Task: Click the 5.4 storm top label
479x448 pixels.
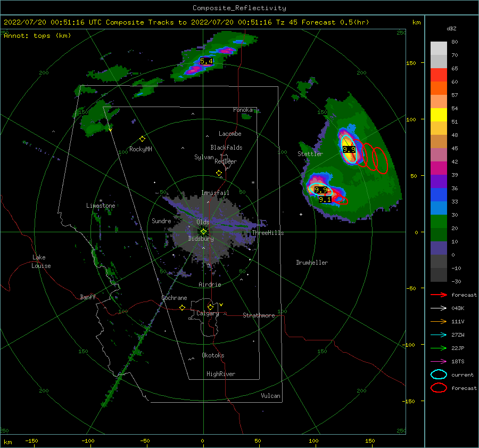Action: tap(207, 61)
